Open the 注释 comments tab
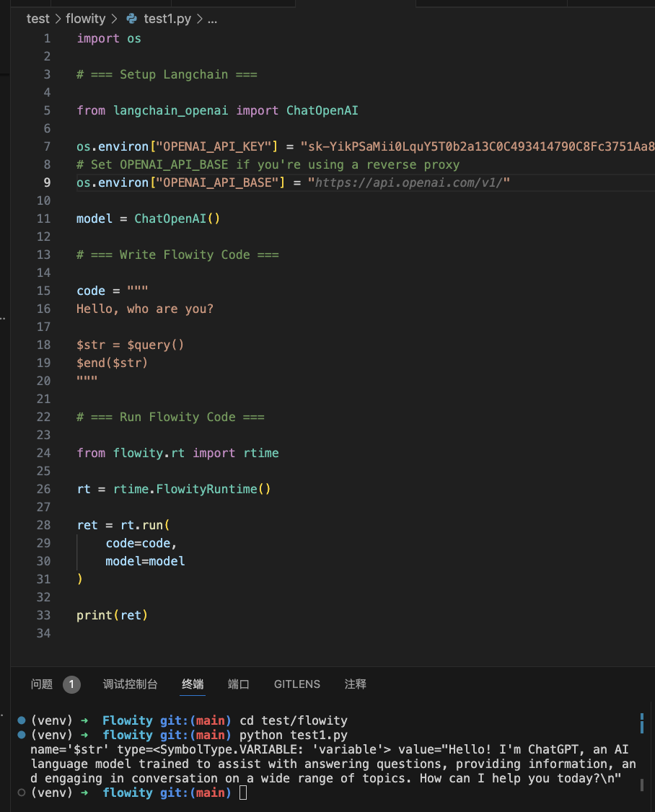655x812 pixels. tap(356, 684)
